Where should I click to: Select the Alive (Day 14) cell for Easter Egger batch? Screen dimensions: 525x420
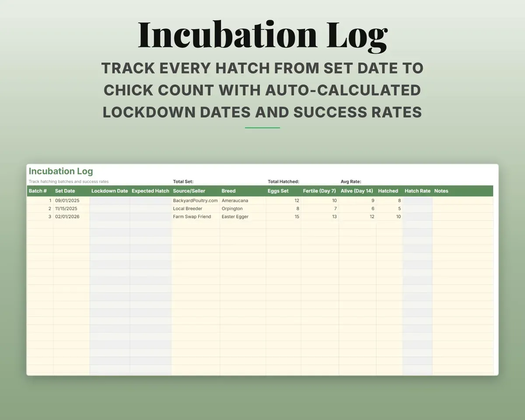click(x=357, y=217)
